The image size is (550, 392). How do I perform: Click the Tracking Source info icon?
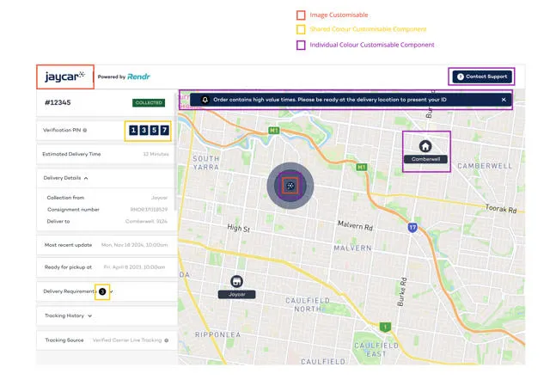tap(166, 340)
